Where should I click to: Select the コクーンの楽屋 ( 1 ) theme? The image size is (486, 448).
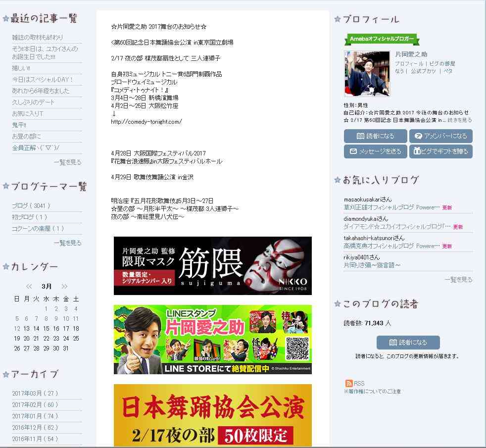[38, 229]
